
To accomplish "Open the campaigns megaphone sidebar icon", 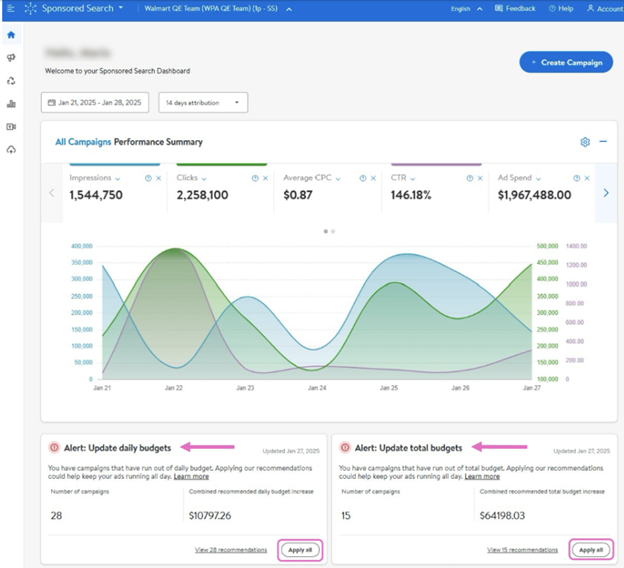I will point(11,58).
